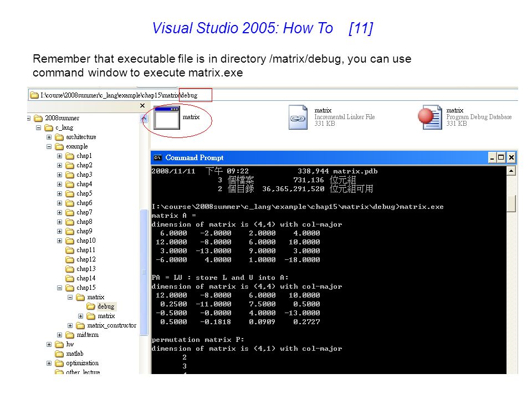The image size is (532, 399).
Task: Maximize the Command Prompt window
Action: click(501, 158)
